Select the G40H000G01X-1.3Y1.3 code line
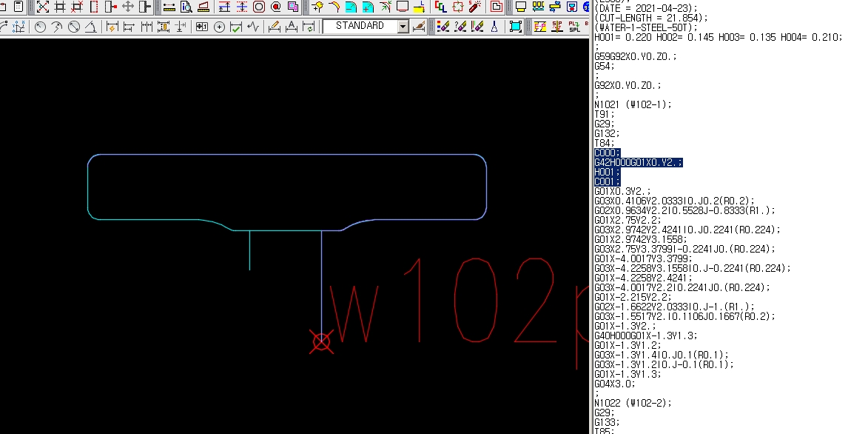 [646, 335]
